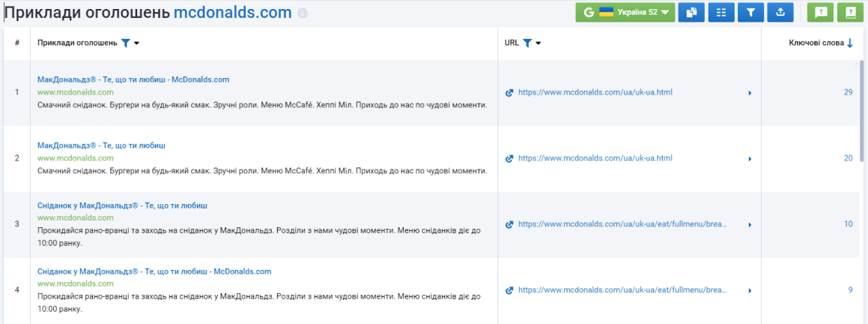This screenshot has height=324, width=868.
Task: Open external link icon in row 1 URL
Action: (510, 93)
